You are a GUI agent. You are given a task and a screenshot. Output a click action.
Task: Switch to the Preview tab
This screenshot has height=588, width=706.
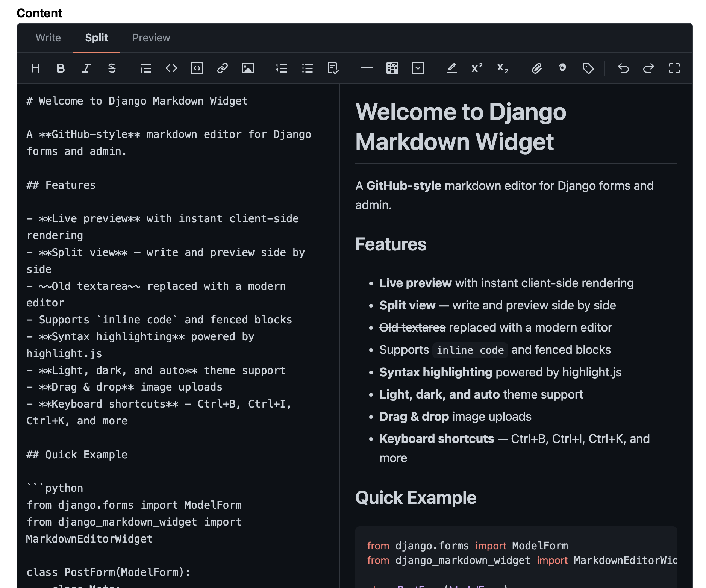(x=151, y=38)
